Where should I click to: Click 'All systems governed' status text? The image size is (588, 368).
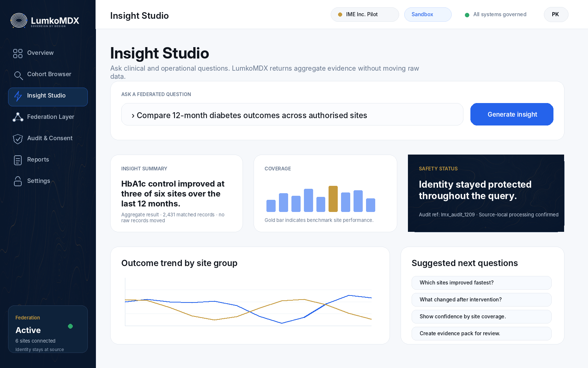pyautogui.click(x=500, y=15)
